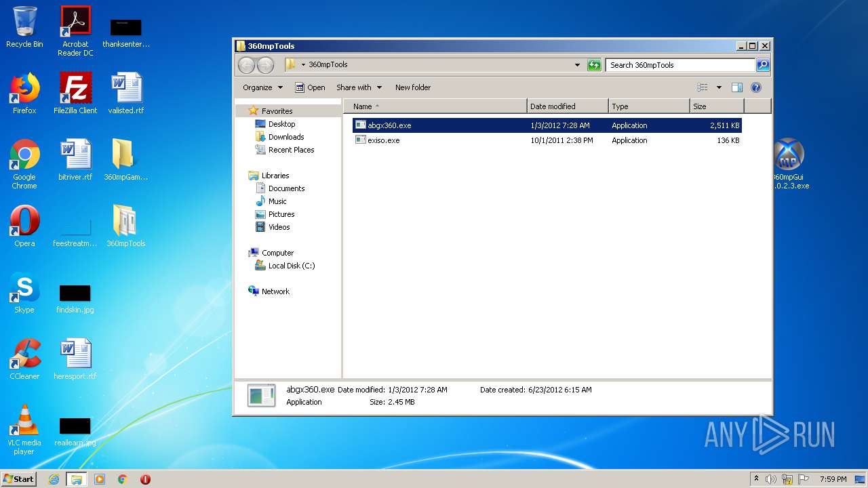Screen dimensions: 868x488
Task: Open the Documents library
Action: tap(286, 188)
